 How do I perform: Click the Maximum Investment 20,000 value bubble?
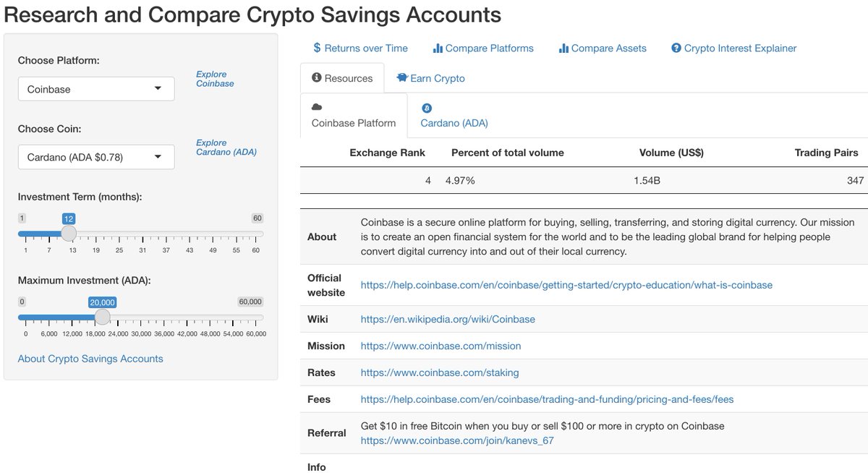[102, 302]
